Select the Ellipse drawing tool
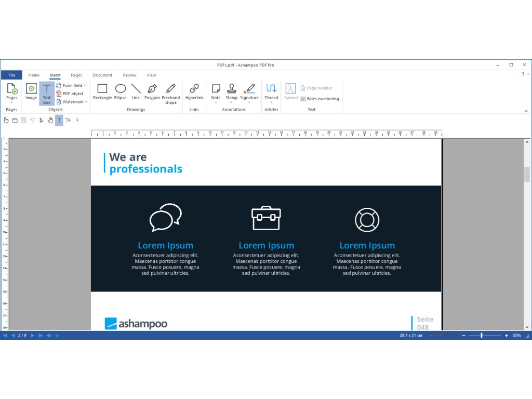532x399 pixels. point(120,91)
